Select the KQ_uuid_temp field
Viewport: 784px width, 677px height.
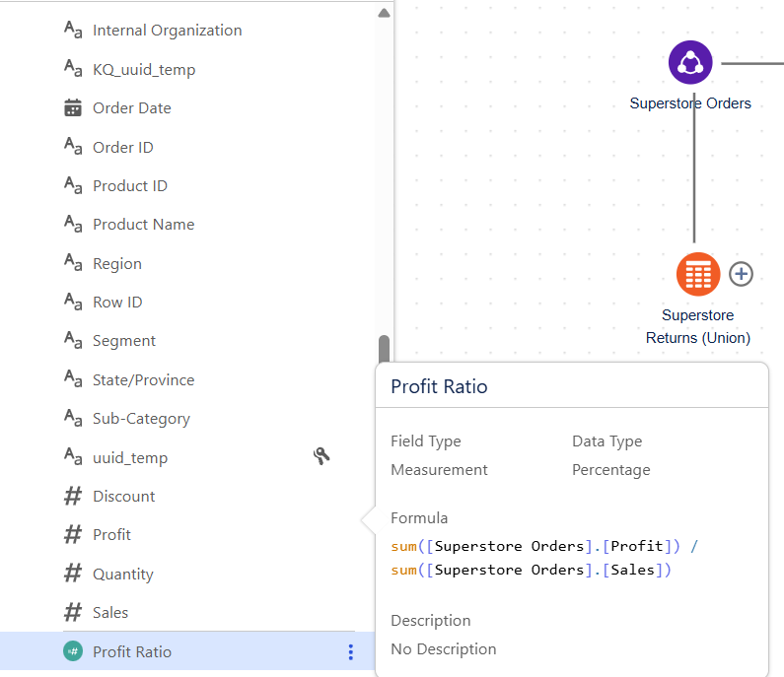point(144,69)
